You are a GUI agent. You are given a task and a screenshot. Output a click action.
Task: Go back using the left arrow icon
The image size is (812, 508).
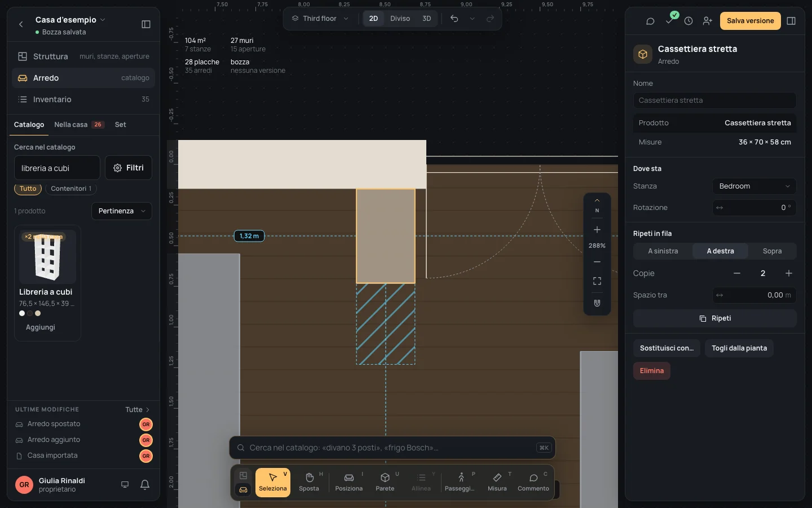pos(21,24)
